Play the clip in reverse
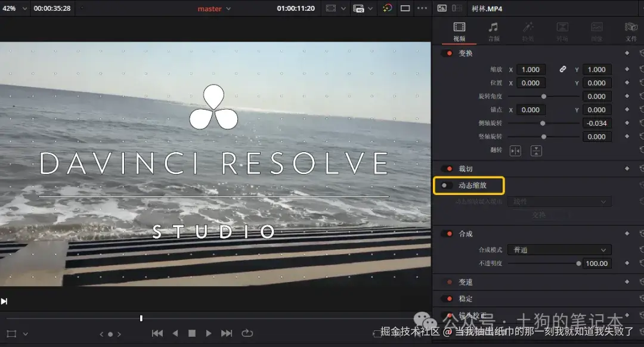This screenshot has height=347, width=644. point(175,333)
